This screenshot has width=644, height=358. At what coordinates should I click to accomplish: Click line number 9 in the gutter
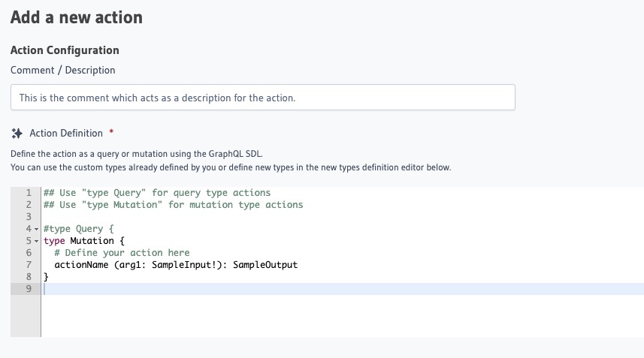click(x=28, y=289)
